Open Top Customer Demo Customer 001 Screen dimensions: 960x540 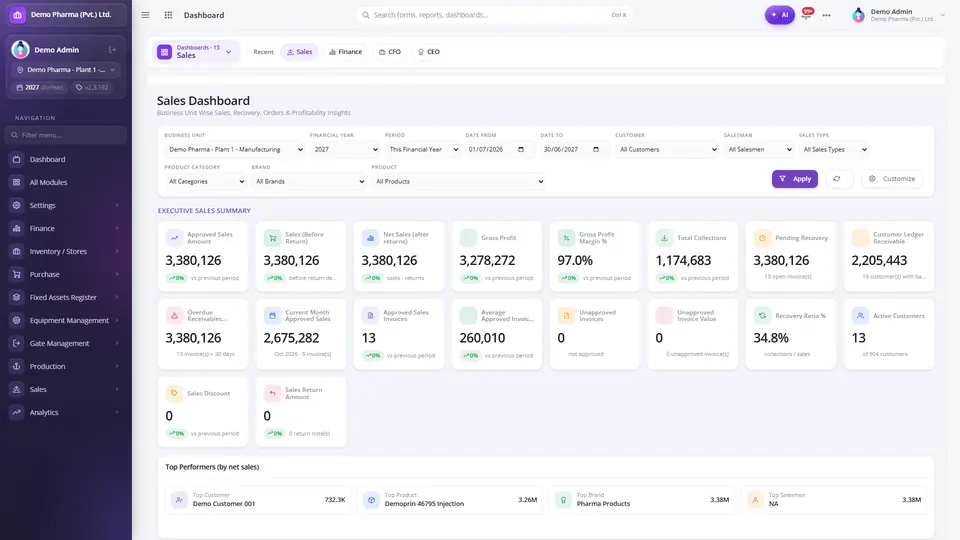tap(259, 500)
